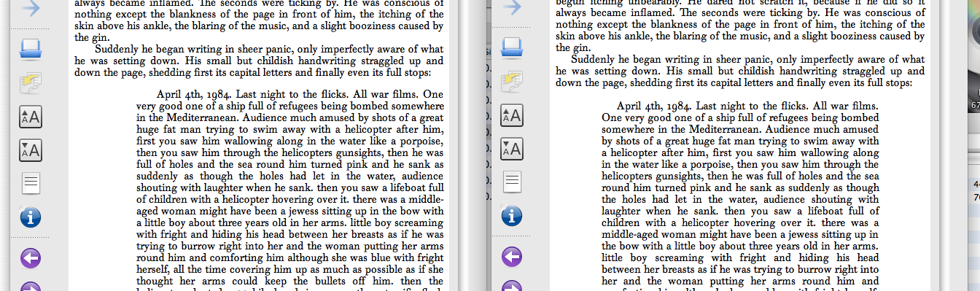980x291 pixels.
Task: Open book info in the right viewer
Action: click(512, 217)
